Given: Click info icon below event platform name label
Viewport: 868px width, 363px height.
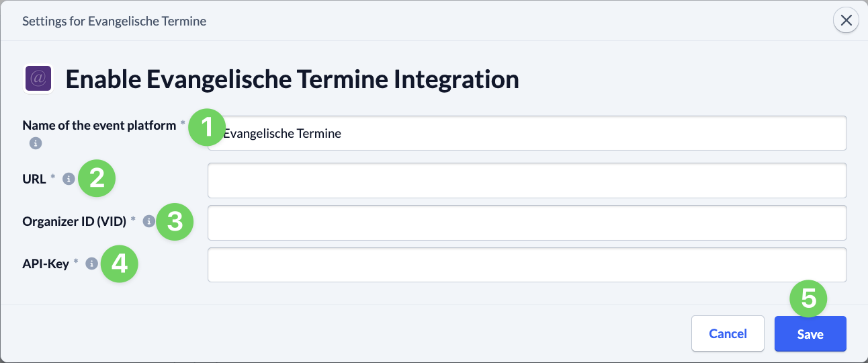Looking at the screenshot, I should click(x=36, y=143).
